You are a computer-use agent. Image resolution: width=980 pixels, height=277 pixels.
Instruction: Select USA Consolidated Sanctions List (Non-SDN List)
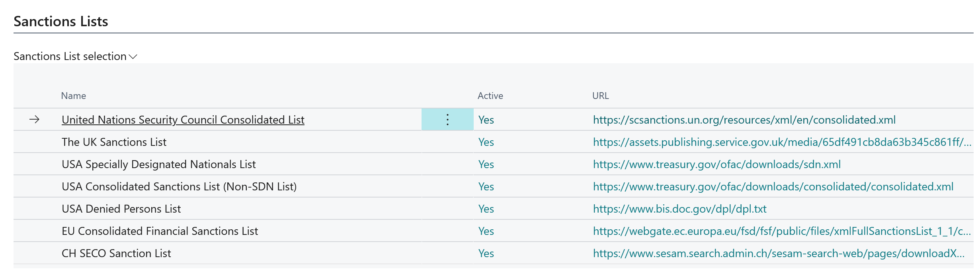click(x=179, y=186)
